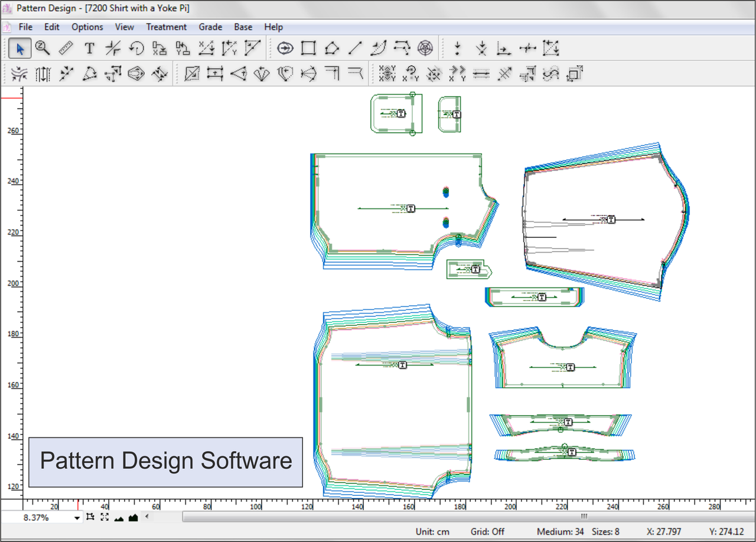The width and height of the screenshot is (756, 542).
Task: Open the Options menu
Action: [87, 27]
